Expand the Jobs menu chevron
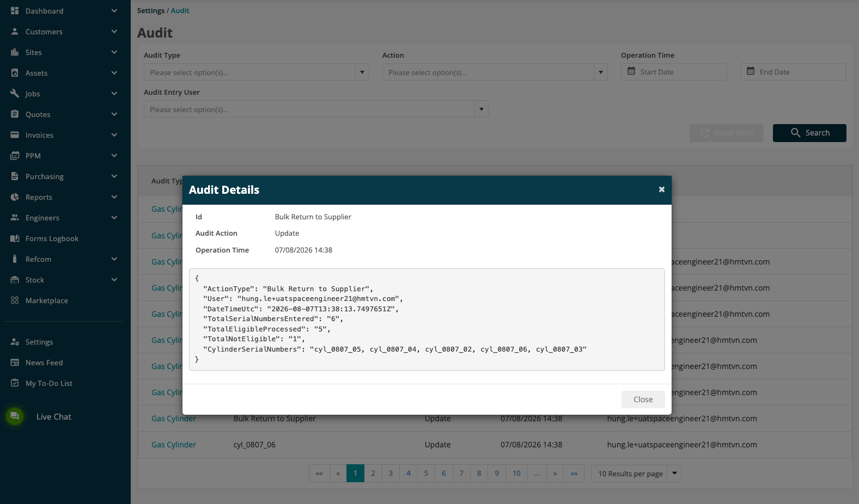The height and width of the screenshot is (504, 859). tap(114, 94)
